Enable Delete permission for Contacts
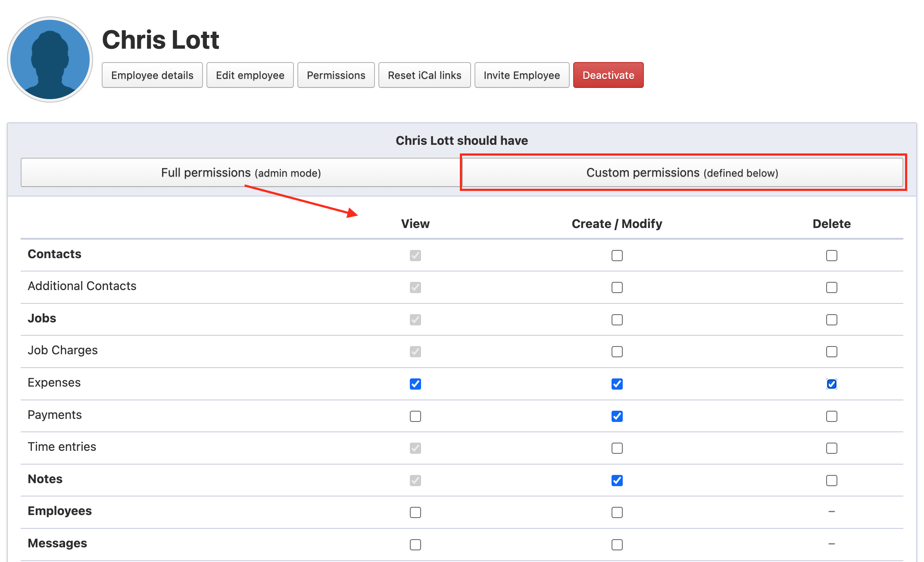Image resolution: width=924 pixels, height=562 pixels. click(831, 256)
